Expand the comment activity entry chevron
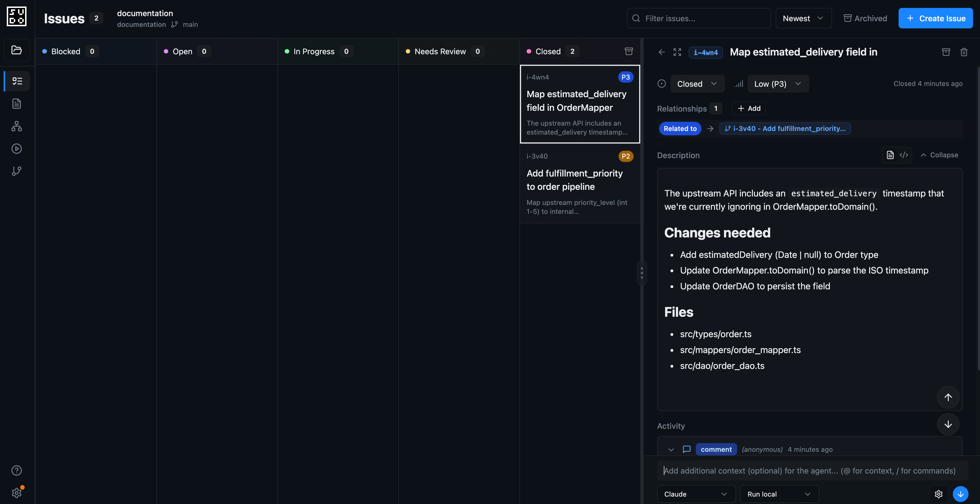The height and width of the screenshot is (504, 980). point(671,450)
